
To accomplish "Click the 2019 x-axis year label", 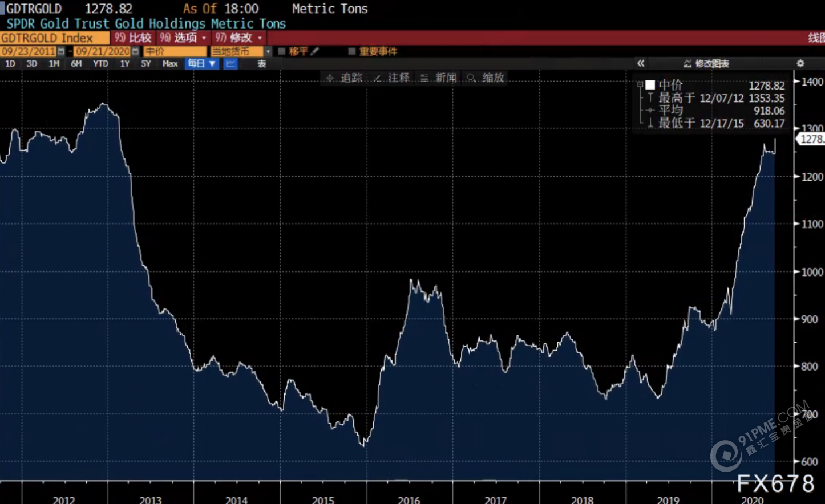I will point(668,499).
